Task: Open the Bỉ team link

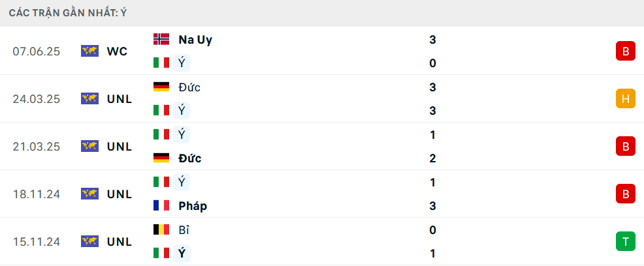Action: click(x=184, y=230)
